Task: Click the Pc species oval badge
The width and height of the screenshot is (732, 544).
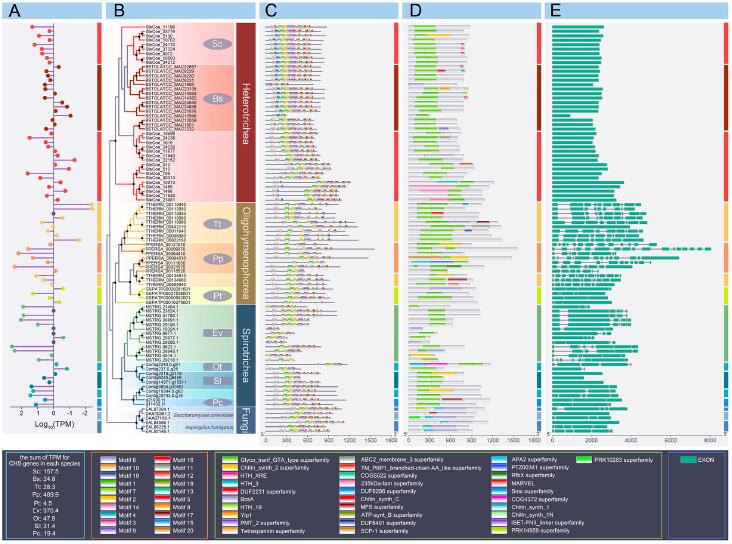Action: click(218, 401)
